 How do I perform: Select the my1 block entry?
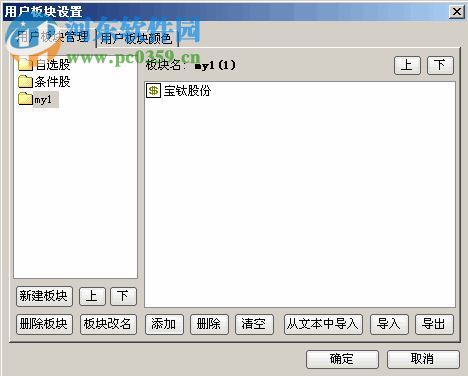38,99
